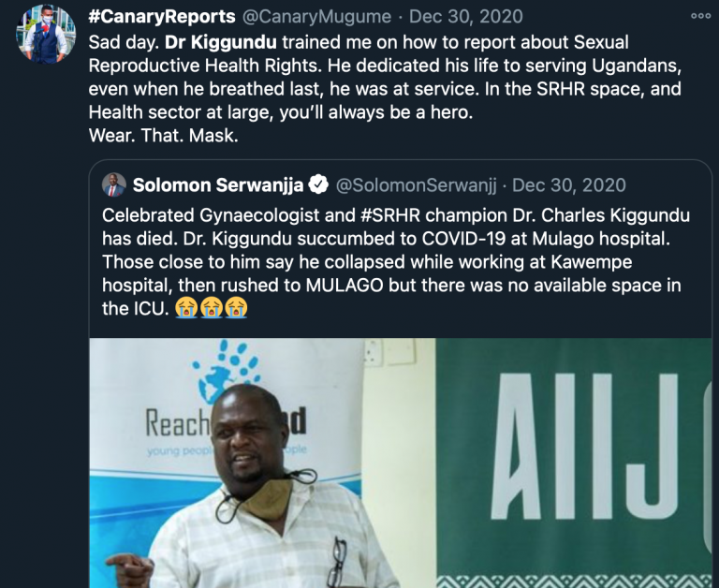Open the @SolomonSerwanjj handle

tap(417, 185)
